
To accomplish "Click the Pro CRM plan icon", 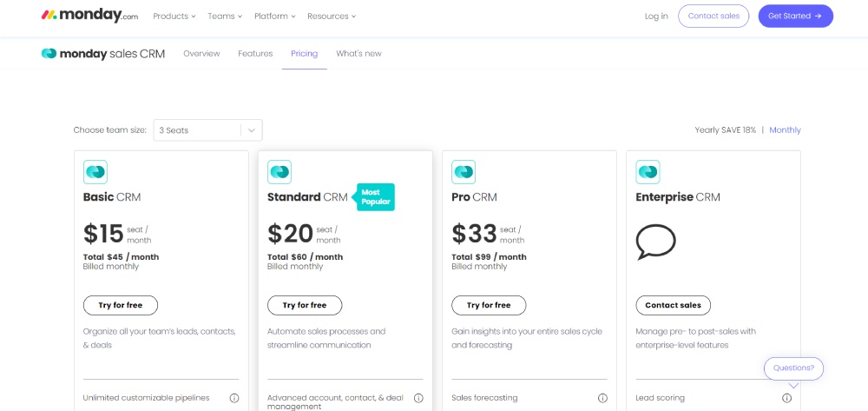I will pos(464,172).
